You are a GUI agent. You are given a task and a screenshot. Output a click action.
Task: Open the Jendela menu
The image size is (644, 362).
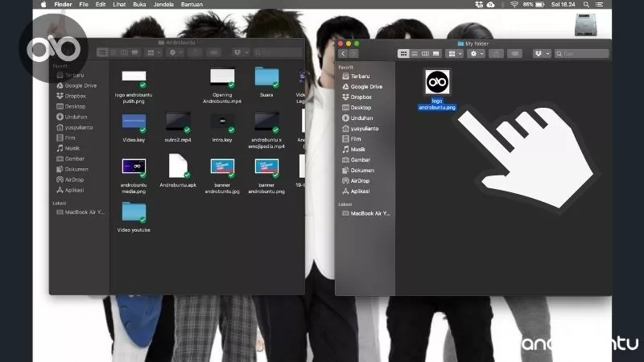(163, 5)
